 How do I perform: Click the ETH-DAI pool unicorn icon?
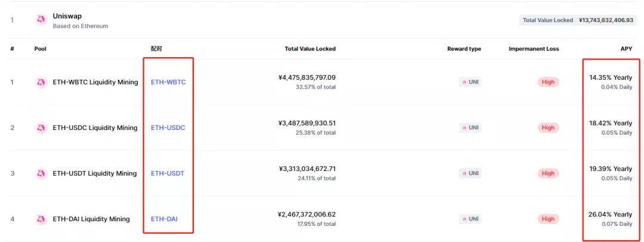click(x=42, y=219)
